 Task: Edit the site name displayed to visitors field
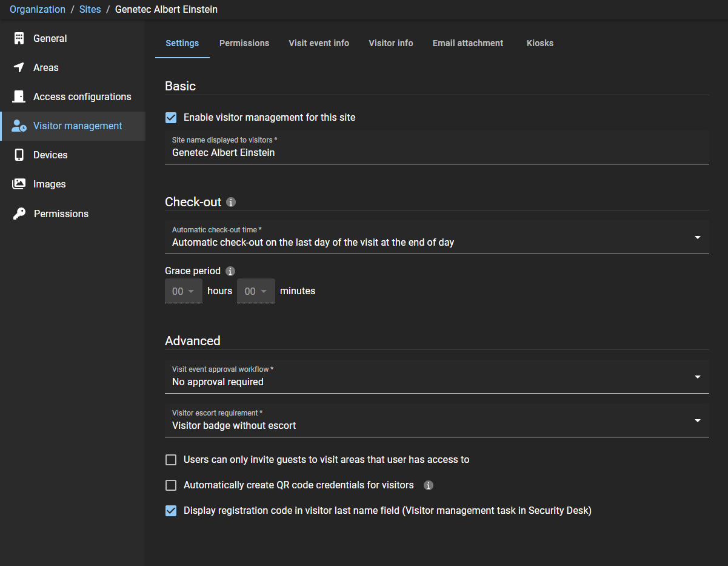click(x=436, y=153)
